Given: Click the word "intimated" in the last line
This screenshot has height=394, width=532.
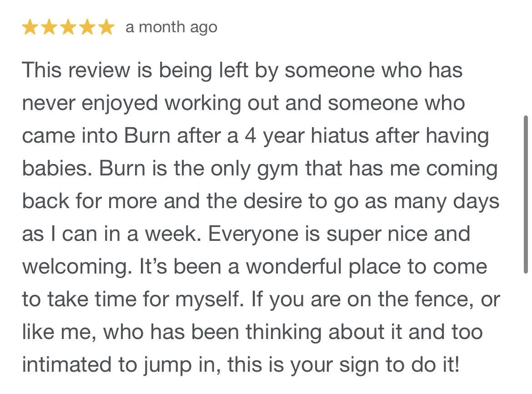Looking at the screenshot, I should tap(73, 365).
